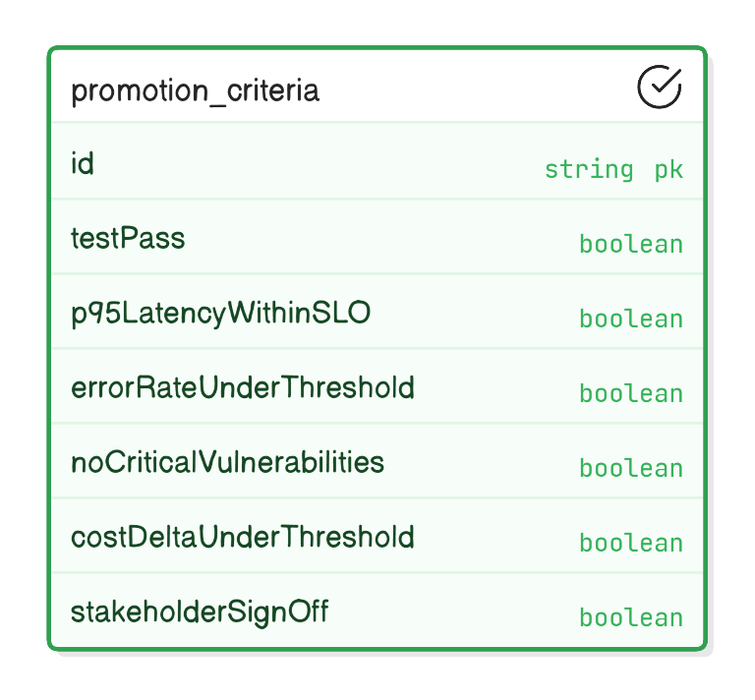Click the circled checkmark icon
Image resolution: width=755 pixels, height=700 pixels.
pos(660,87)
